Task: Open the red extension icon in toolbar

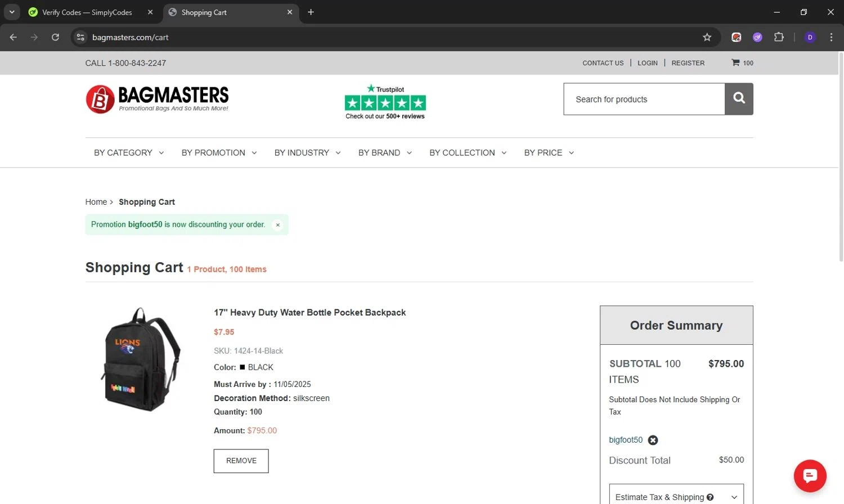Action: pyautogui.click(x=736, y=37)
